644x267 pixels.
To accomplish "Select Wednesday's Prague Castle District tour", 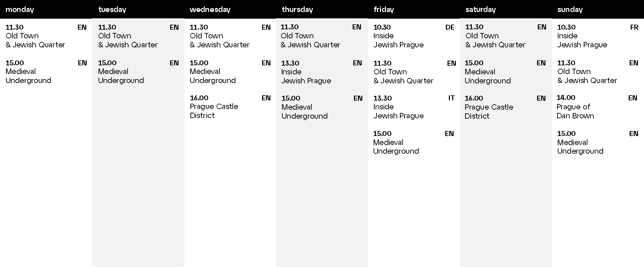I will coord(214,111).
